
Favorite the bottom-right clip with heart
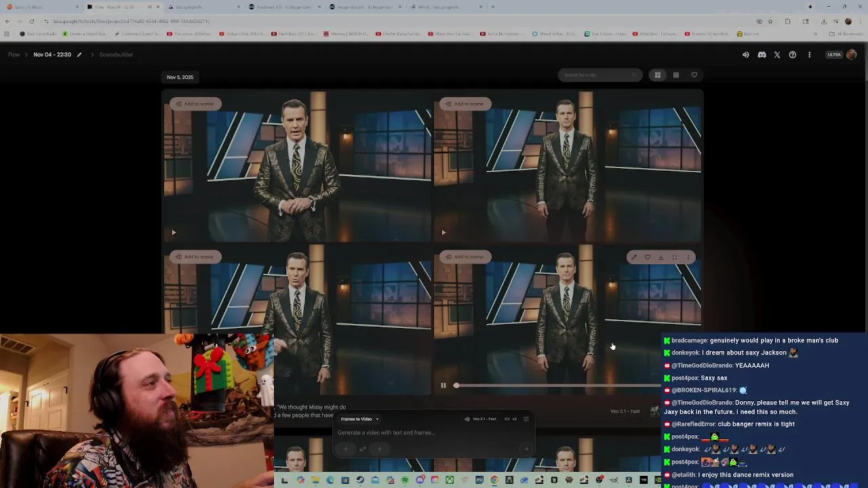(x=648, y=258)
